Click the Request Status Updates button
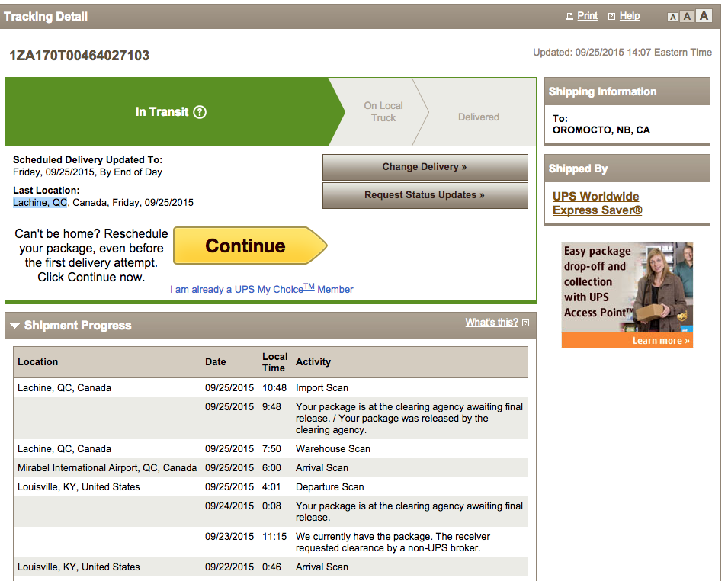Viewport: 728px width, 581px height. (425, 195)
